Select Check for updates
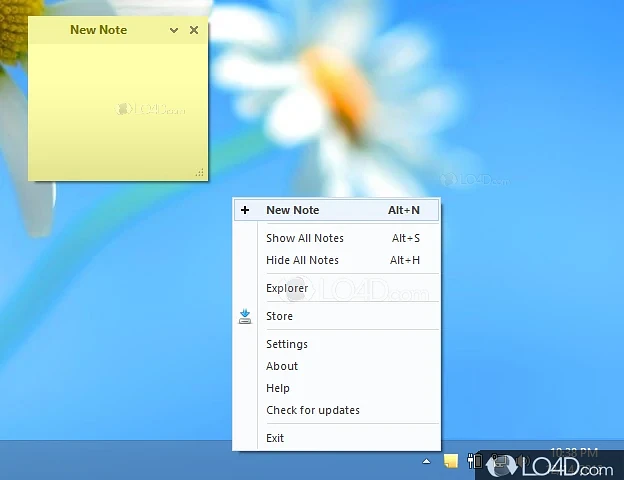The image size is (624, 480). 312,410
